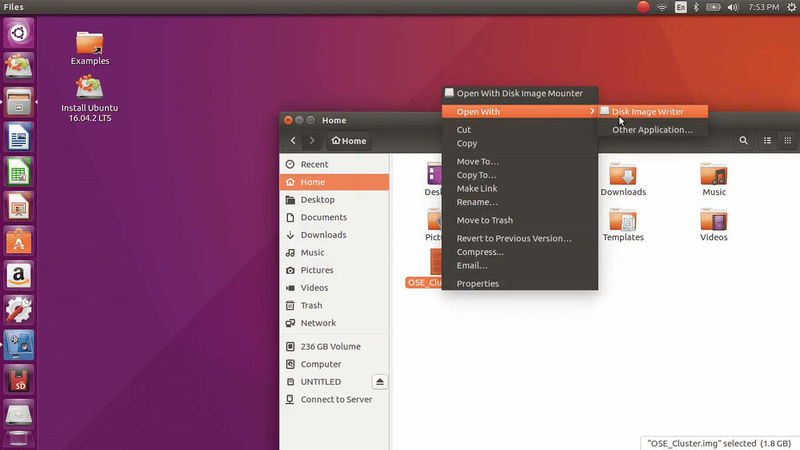The width and height of the screenshot is (800, 450).
Task: Switch to list view in Files
Action: coord(767,140)
